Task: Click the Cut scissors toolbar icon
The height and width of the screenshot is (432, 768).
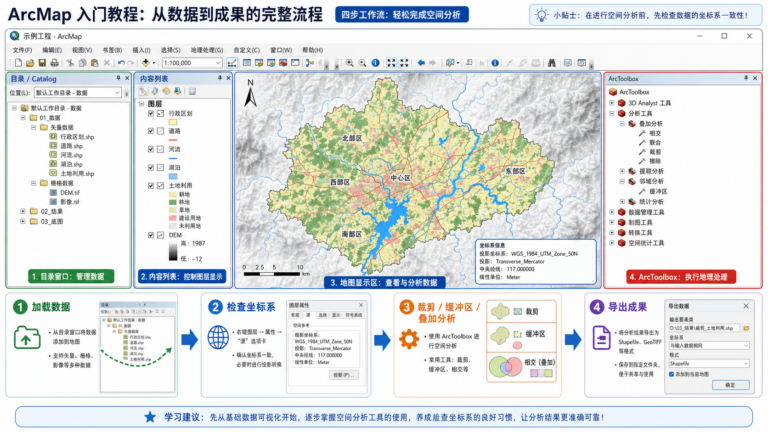Action: click(x=70, y=63)
